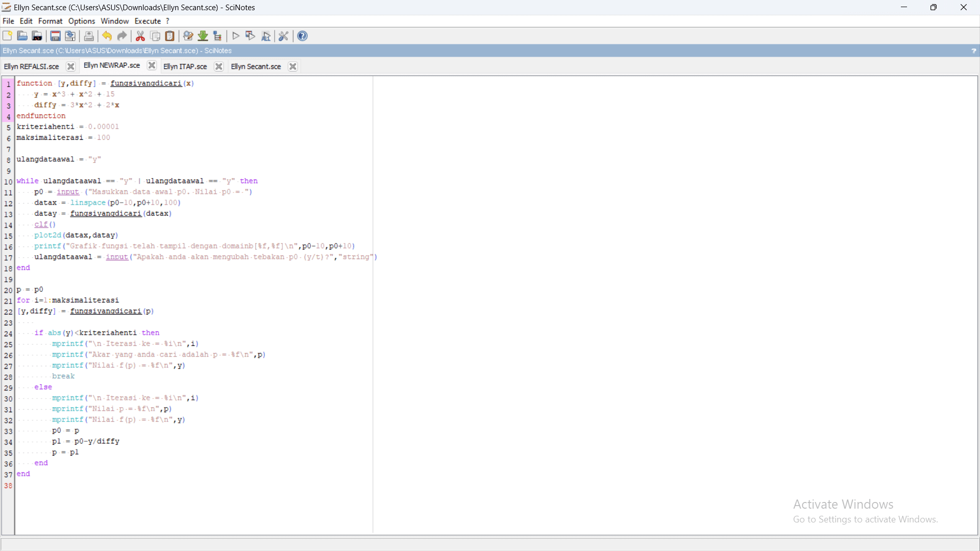Minimize the SciNotes window

click(x=904, y=7)
